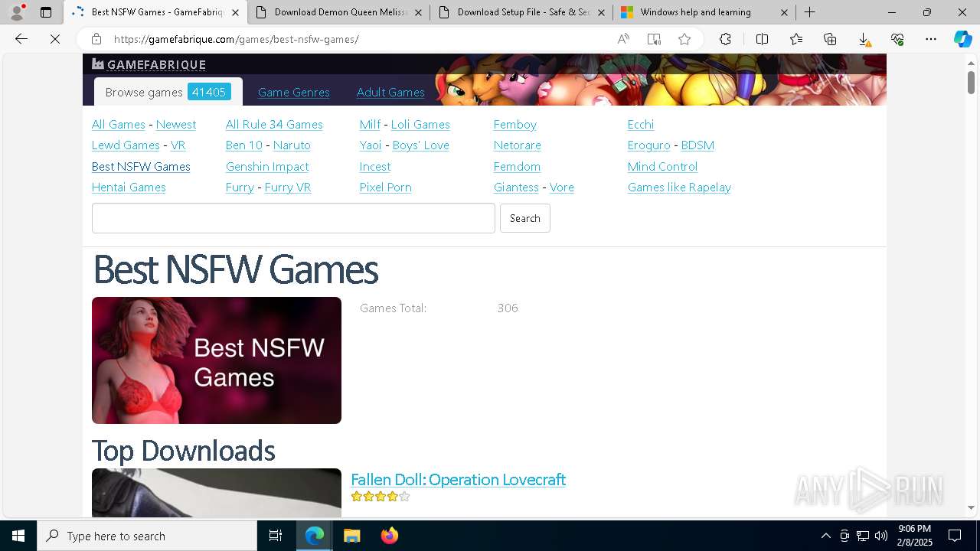
Task: Open the Pixel Porn link
Action: [386, 187]
